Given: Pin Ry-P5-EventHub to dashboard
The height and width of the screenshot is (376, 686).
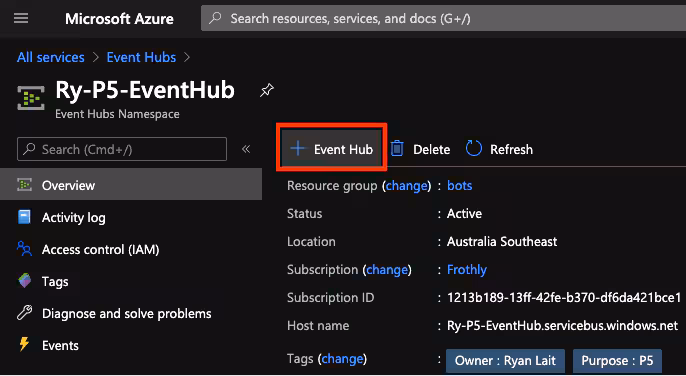Looking at the screenshot, I should (x=266, y=91).
